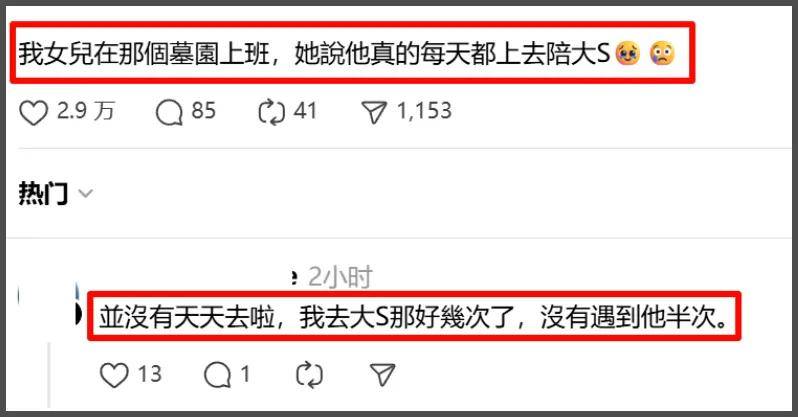Like the reply with 13 likes
Image resolution: width=798 pixels, height=417 pixels.
(114, 375)
